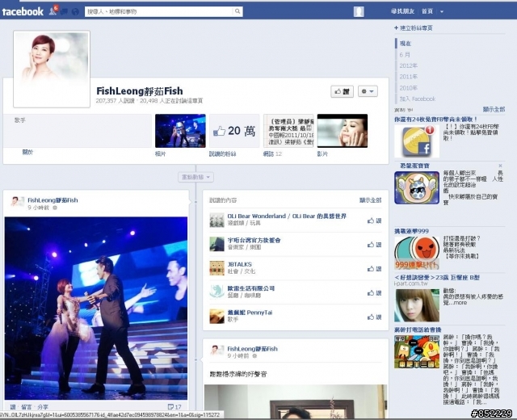The width and height of the screenshot is (517, 420).
Task: Click the Facebook logo
Action: coord(23,12)
